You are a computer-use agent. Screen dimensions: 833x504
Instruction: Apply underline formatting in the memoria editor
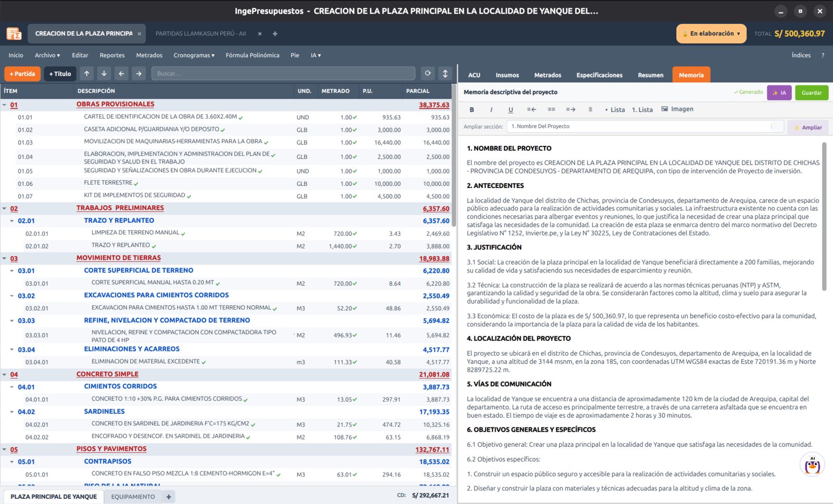coord(511,109)
